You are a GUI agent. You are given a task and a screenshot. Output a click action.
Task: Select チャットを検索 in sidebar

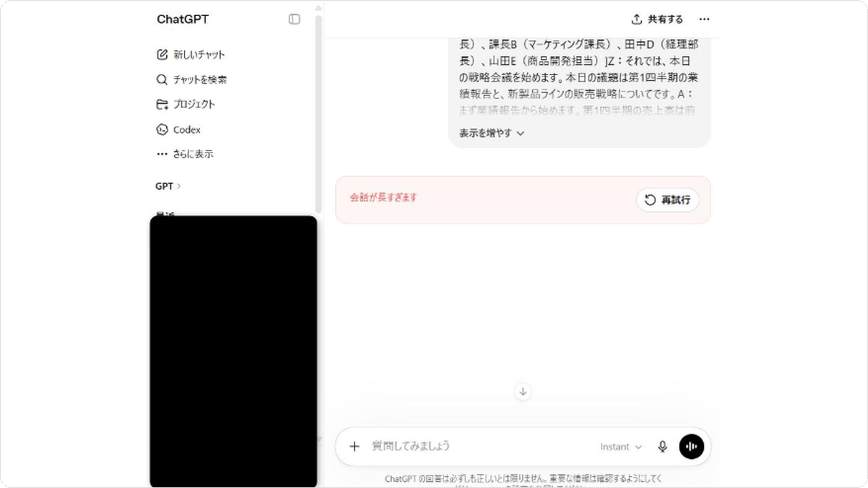tap(200, 79)
